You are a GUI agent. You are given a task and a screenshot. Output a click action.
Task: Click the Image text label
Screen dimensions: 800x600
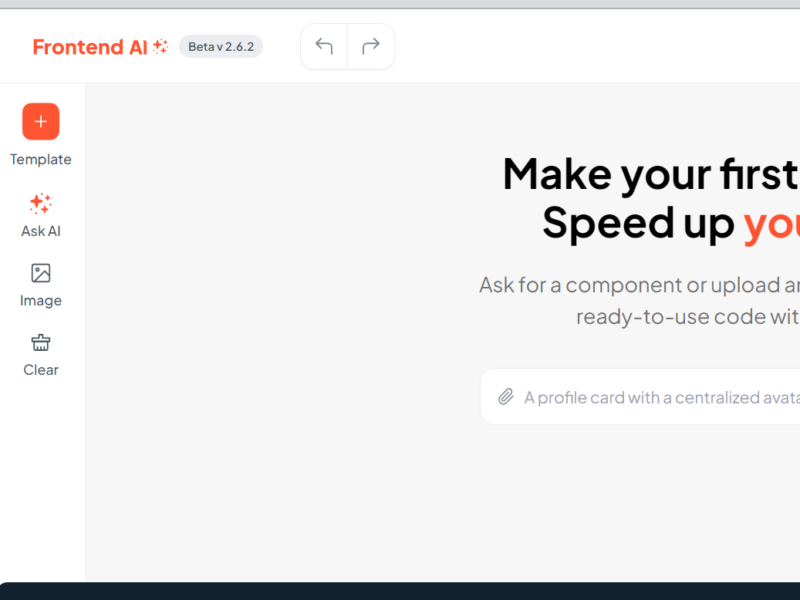(x=41, y=301)
